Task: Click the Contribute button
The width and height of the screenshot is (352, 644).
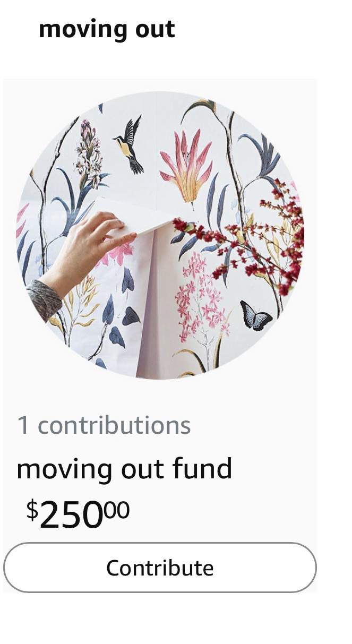Action: pyautogui.click(x=160, y=568)
